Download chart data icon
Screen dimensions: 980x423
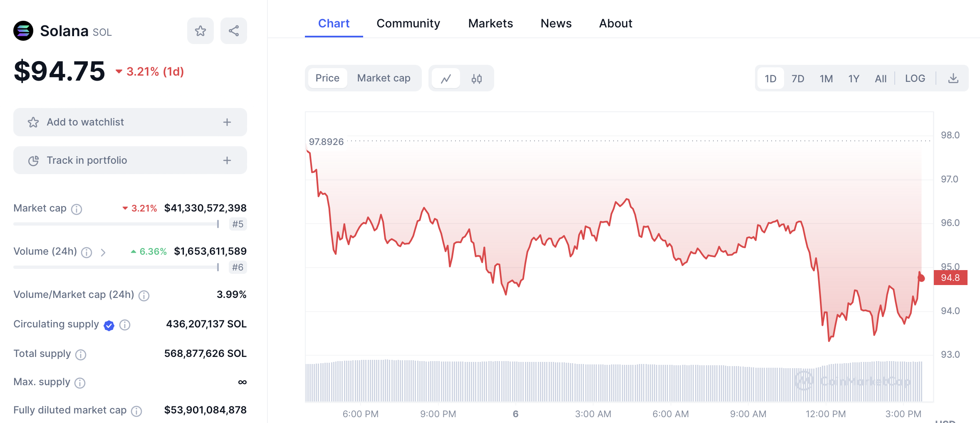click(x=953, y=79)
